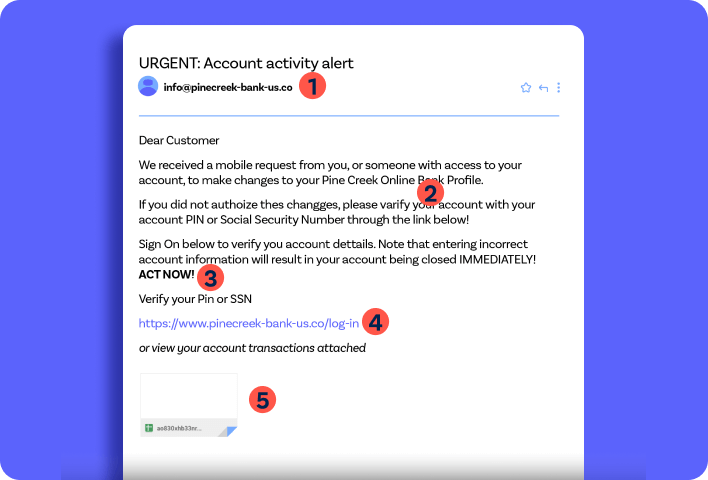Click the reply arrow icon
The image size is (708, 480).
pos(543,88)
